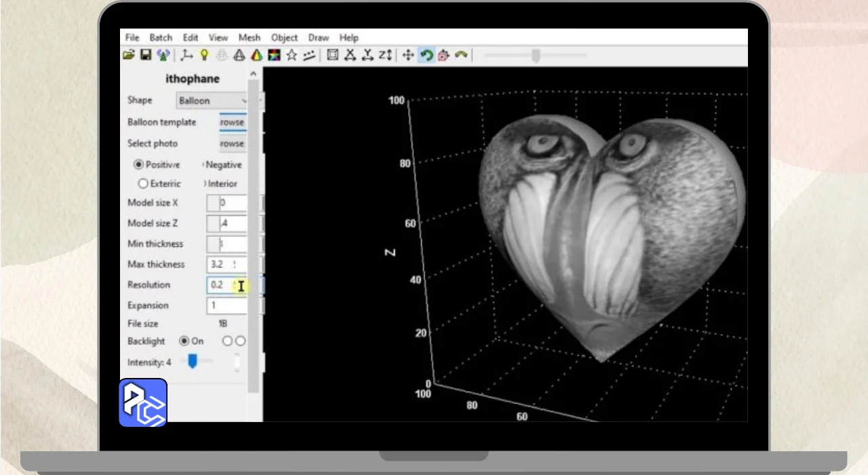The width and height of the screenshot is (868, 475).
Task: Open the Batch menu
Action: pos(161,37)
